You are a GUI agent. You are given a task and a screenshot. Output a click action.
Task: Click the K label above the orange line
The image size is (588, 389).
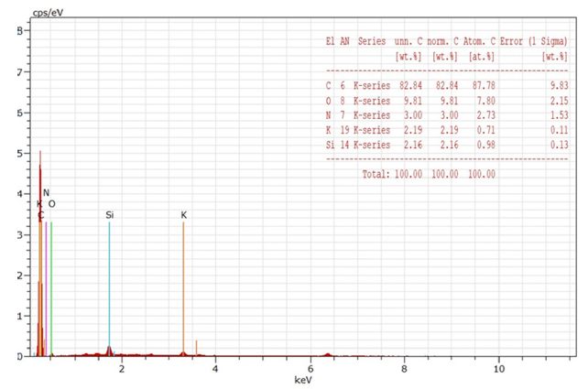[x=183, y=215]
